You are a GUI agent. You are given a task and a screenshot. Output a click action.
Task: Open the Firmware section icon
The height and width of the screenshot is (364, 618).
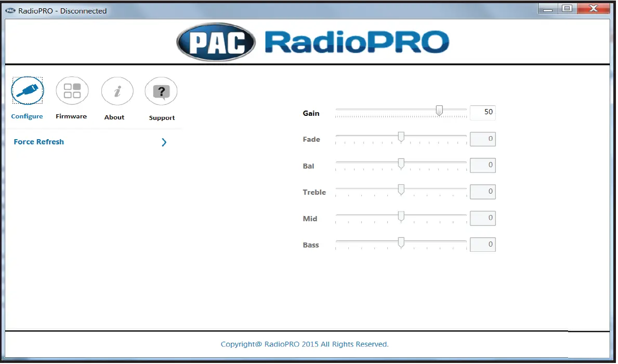[72, 90]
